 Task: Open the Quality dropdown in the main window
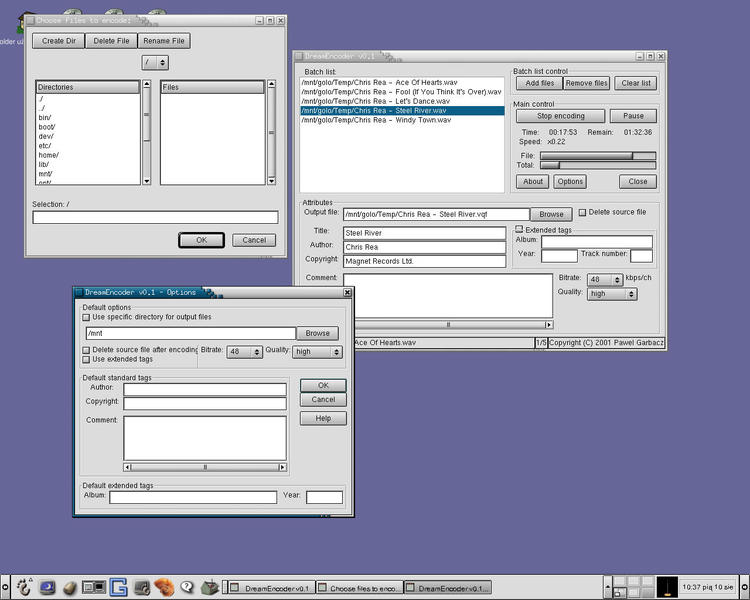pyautogui.click(x=612, y=294)
